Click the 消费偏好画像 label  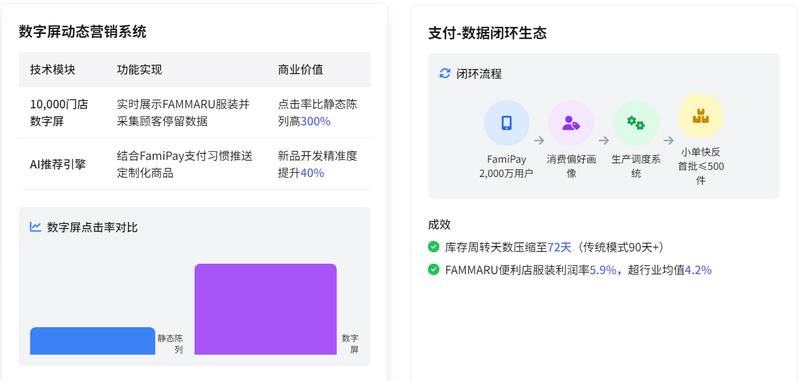tap(571, 166)
